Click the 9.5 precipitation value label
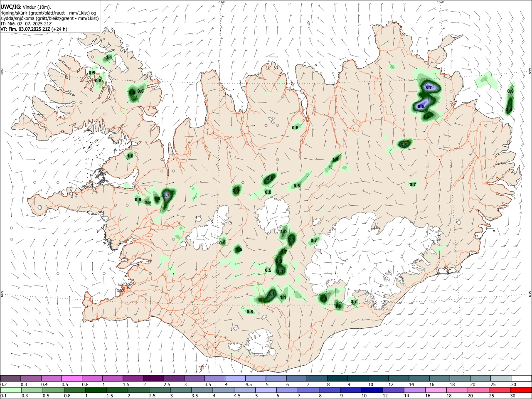The image size is (532, 399). [x=421, y=107]
